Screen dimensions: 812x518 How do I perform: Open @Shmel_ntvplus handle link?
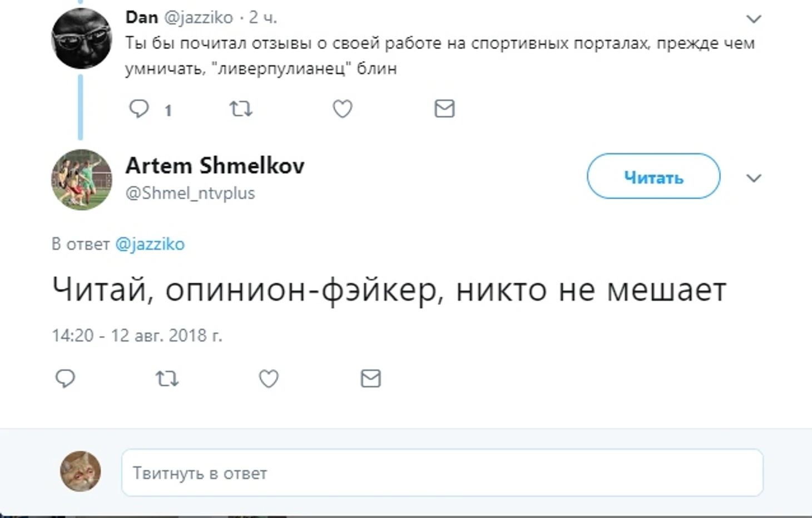190,193
